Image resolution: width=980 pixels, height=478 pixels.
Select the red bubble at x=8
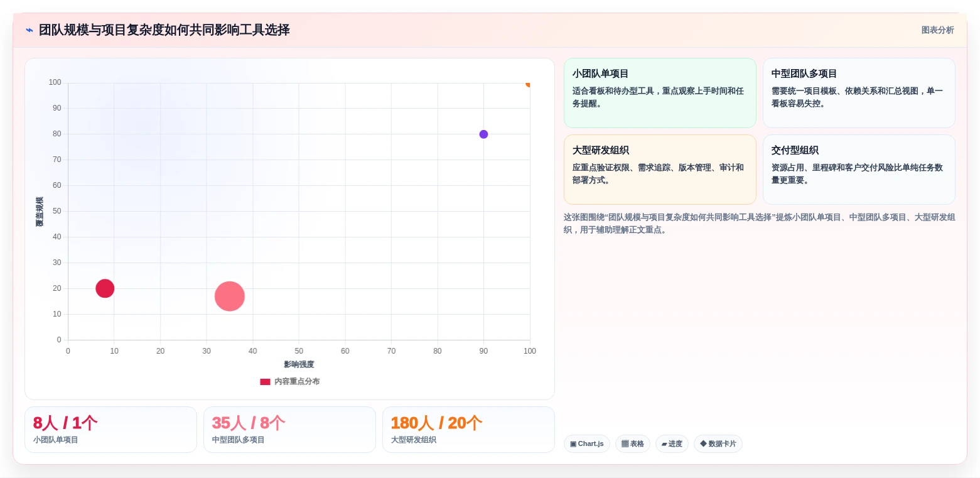105,288
